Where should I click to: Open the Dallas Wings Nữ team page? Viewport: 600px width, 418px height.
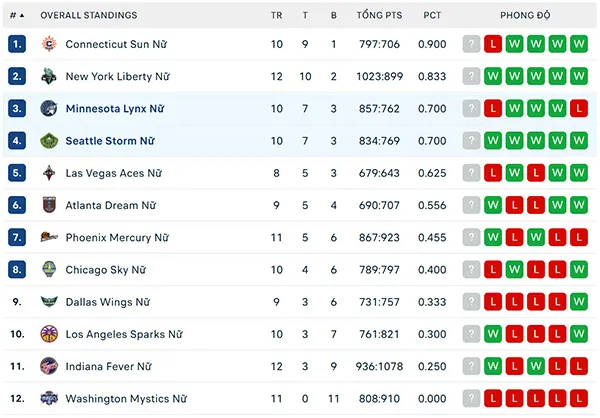click(108, 302)
